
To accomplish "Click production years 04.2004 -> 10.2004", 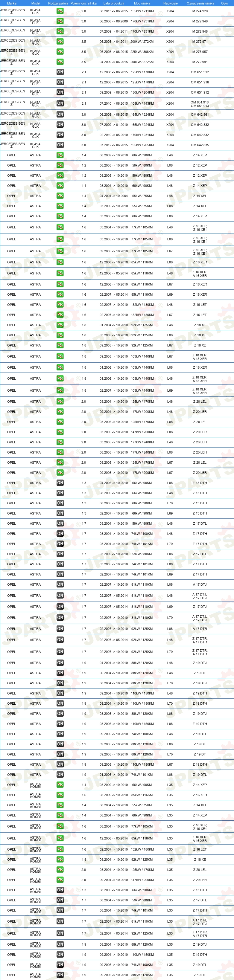I will (x=114, y=196).
